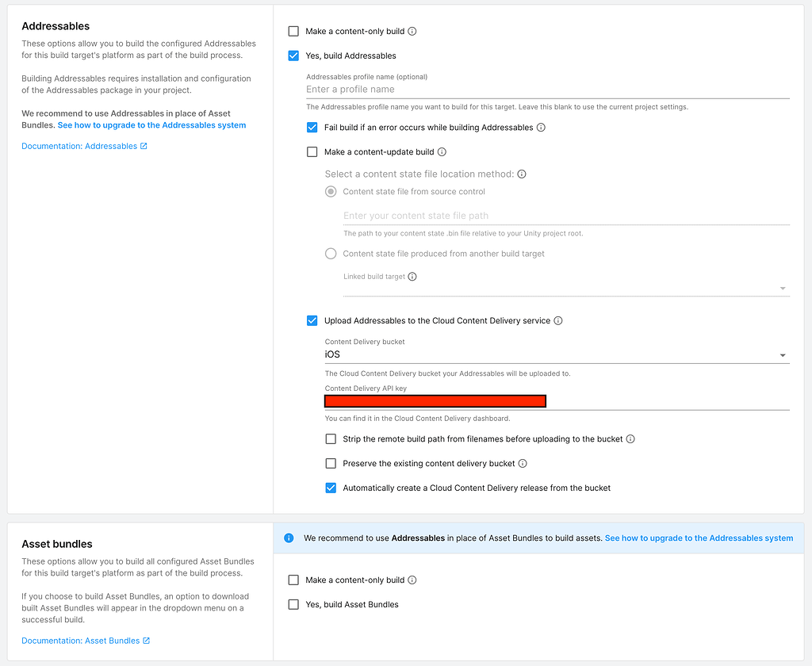Click info icon beside Asset bundles content-only build
812x666 pixels.
point(412,580)
